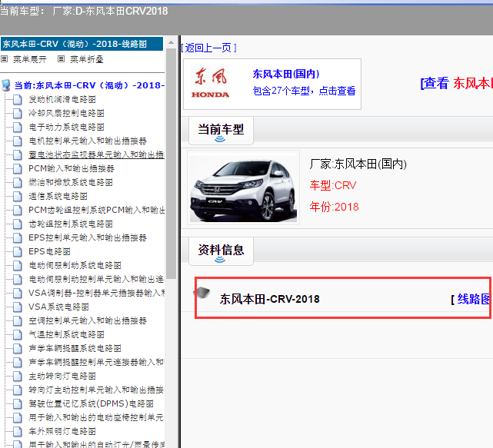
Task: Open 气温控制系统电路图 tree entry
Action: click(66, 334)
